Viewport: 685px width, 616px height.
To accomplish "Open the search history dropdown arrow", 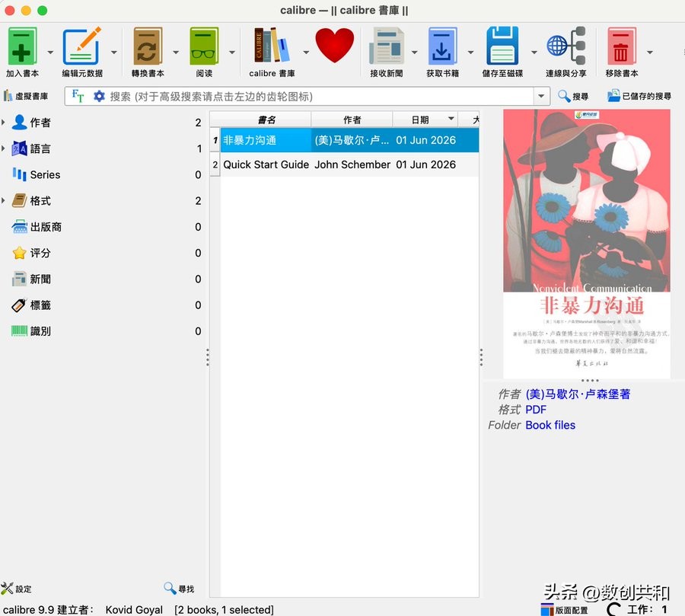I will pyautogui.click(x=541, y=96).
